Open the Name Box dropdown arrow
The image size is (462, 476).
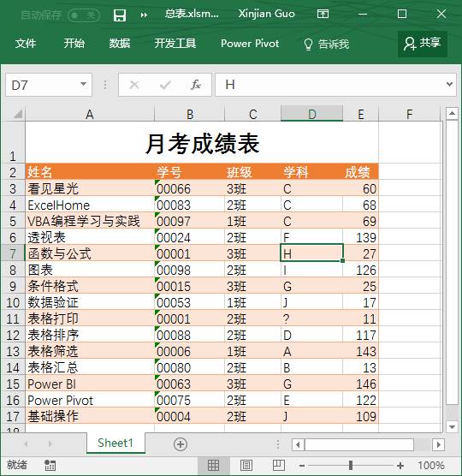[x=83, y=84]
